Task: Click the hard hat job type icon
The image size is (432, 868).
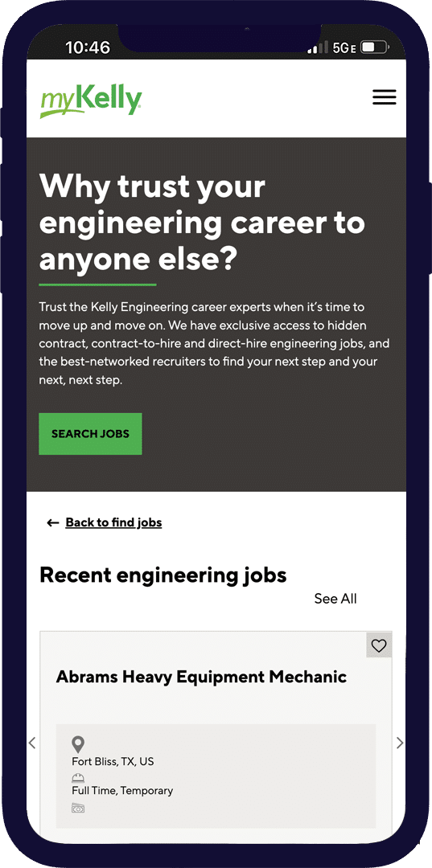Action: pos(78,778)
